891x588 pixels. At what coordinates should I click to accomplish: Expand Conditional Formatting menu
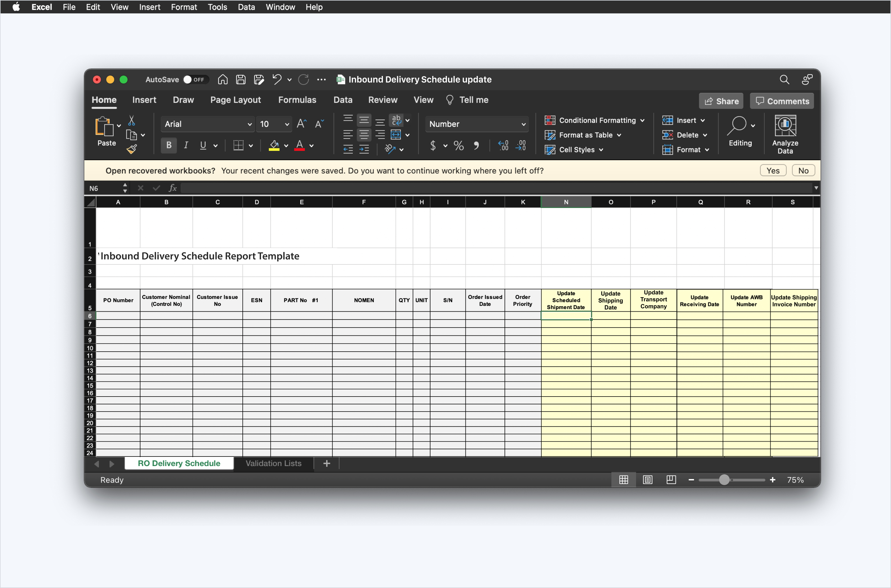(594, 120)
